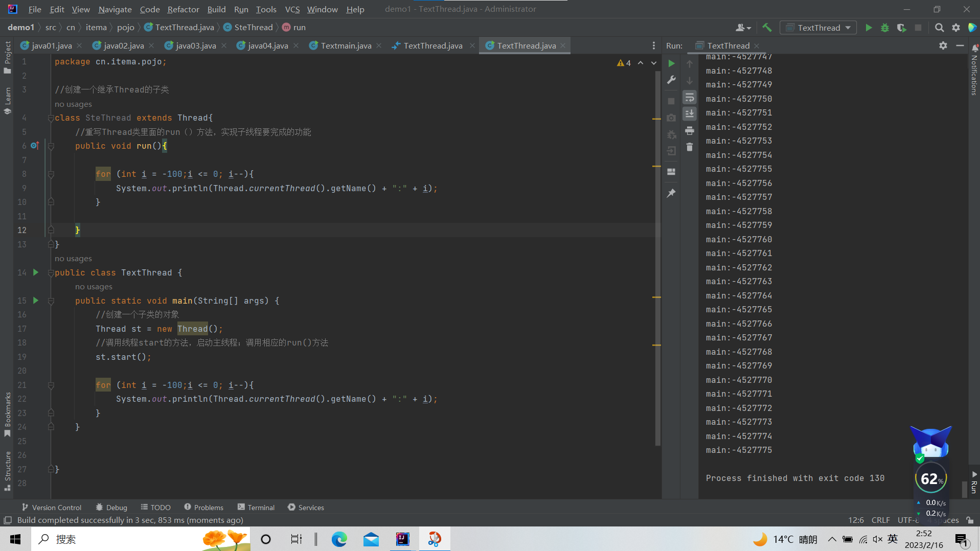Image resolution: width=980 pixels, height=551 pixels.
Task: Collapse the run() method fold marker
Action: tap(51, 146)
